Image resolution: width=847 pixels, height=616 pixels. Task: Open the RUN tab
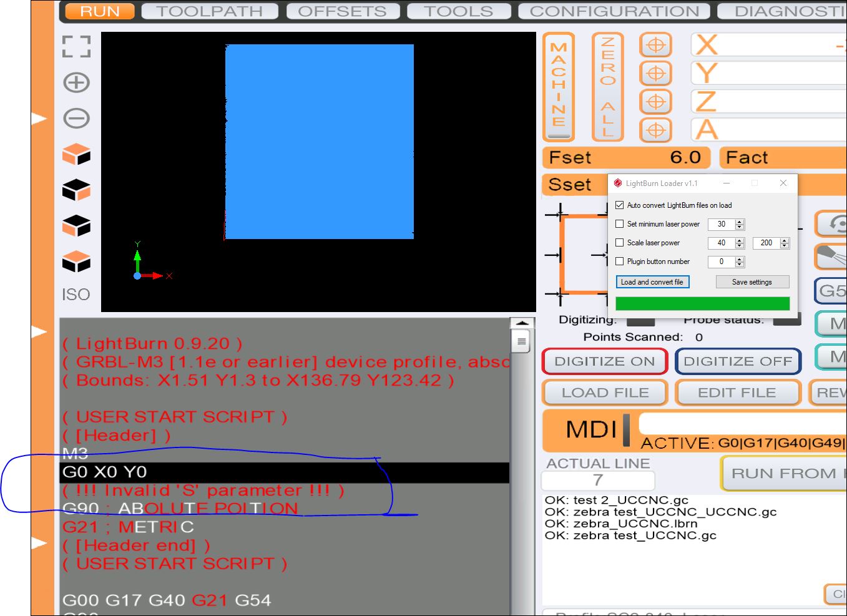100,11
